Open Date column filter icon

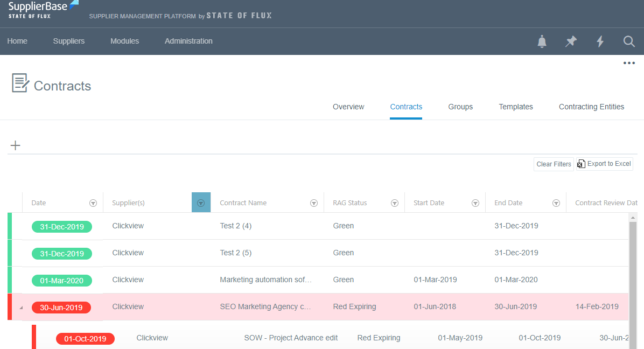click(93, 203)
